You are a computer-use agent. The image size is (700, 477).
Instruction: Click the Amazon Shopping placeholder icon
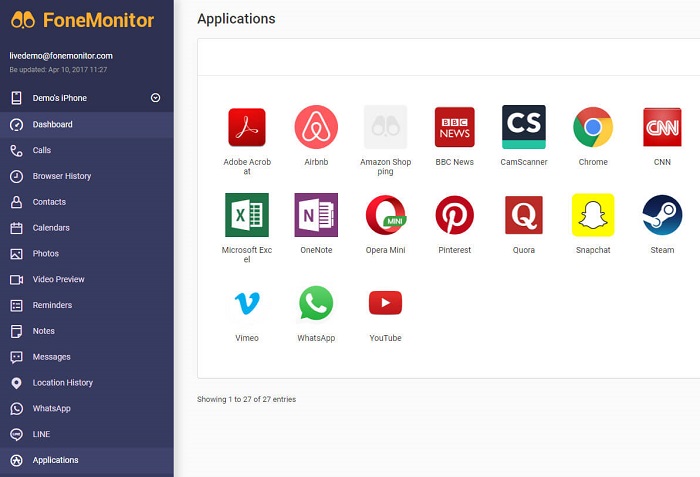pos(385,127)
